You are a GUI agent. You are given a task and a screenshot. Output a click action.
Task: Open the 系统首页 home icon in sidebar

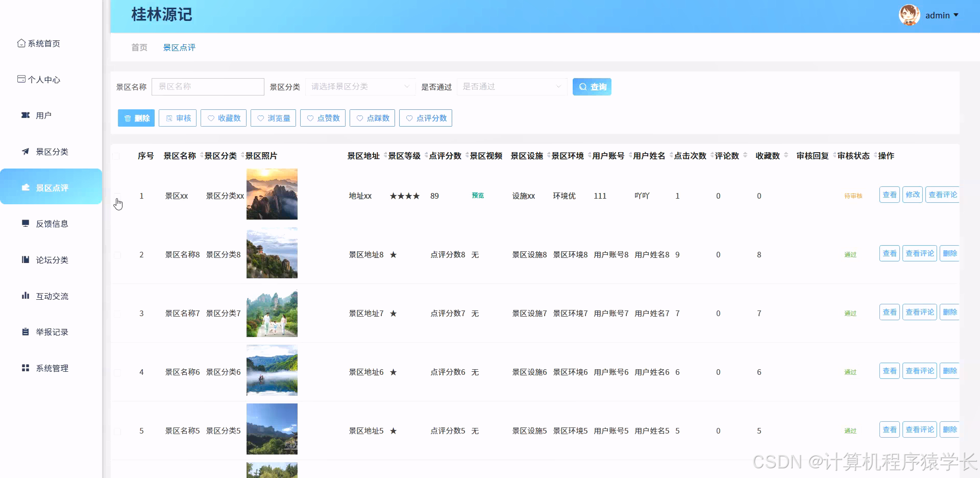[x=21, y=43]
